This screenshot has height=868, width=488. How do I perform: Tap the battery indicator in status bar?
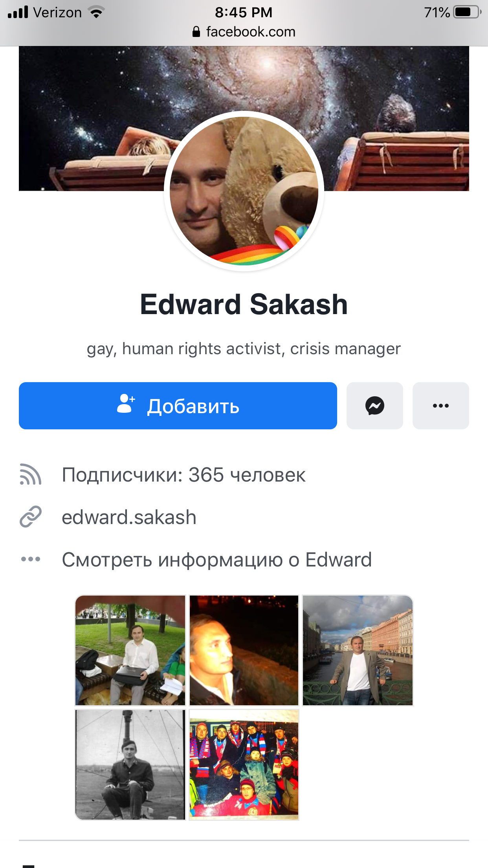pyautogui.click(x=467, y=12)
